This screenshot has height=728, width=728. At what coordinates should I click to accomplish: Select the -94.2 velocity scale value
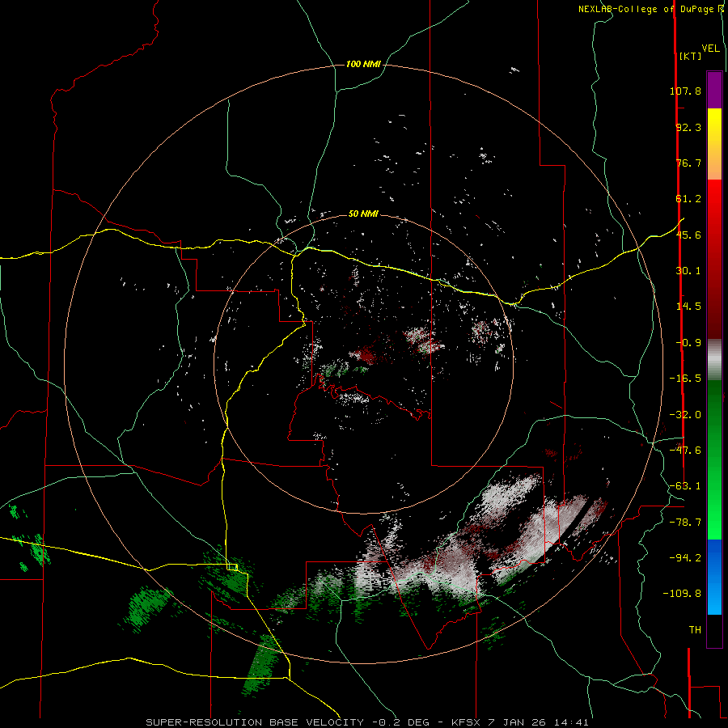pyautogui.click(x=685, y=558)
